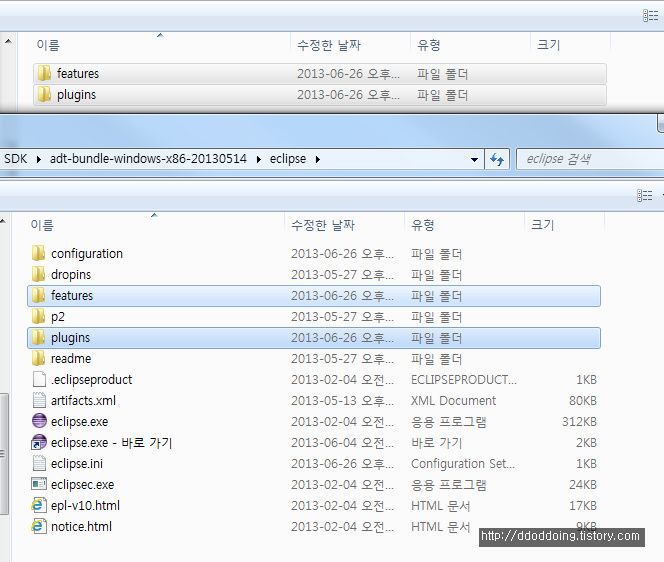Select the epl-v10.html file name
Screen dimensions: 664x562
click(x=85, y=505)
